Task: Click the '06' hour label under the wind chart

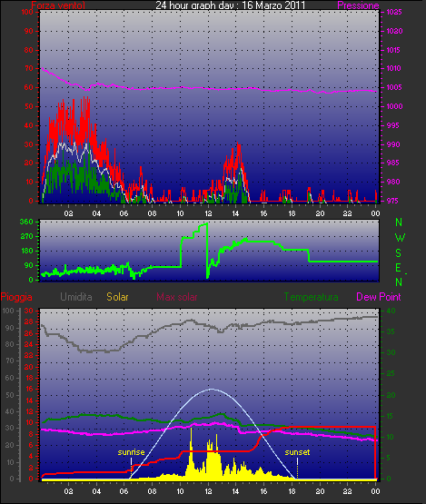Action: pyautogui.click(x=124, y=213)
